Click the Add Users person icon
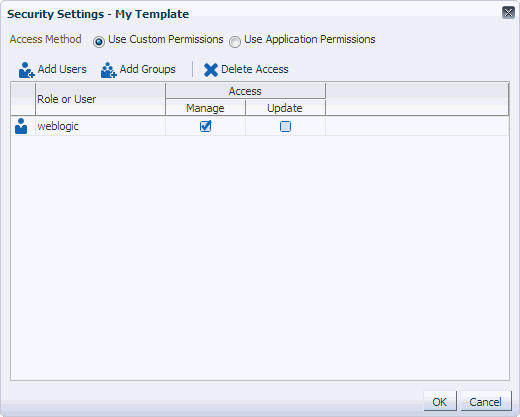Viewport: 520px width, 417px height. (27, 70)
